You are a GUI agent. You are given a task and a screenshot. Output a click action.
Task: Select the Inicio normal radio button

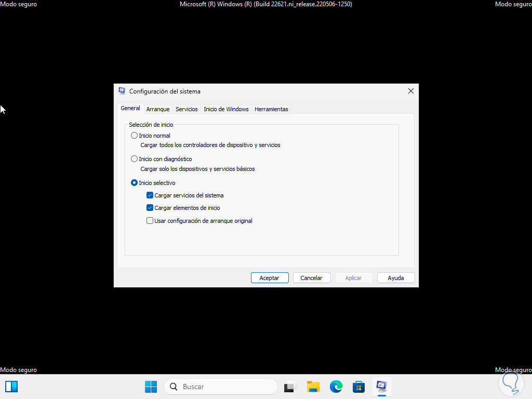[x=134, y=135]
